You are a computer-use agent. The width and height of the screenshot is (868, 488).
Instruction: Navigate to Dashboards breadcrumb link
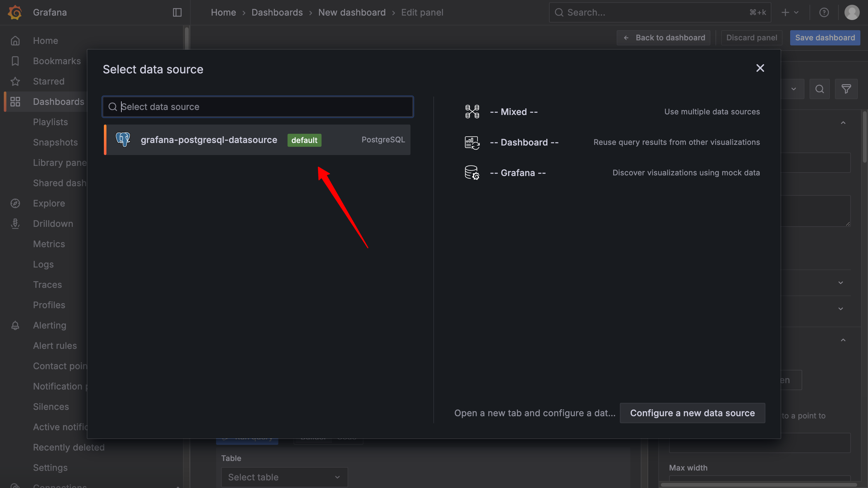tap(277, 12)
